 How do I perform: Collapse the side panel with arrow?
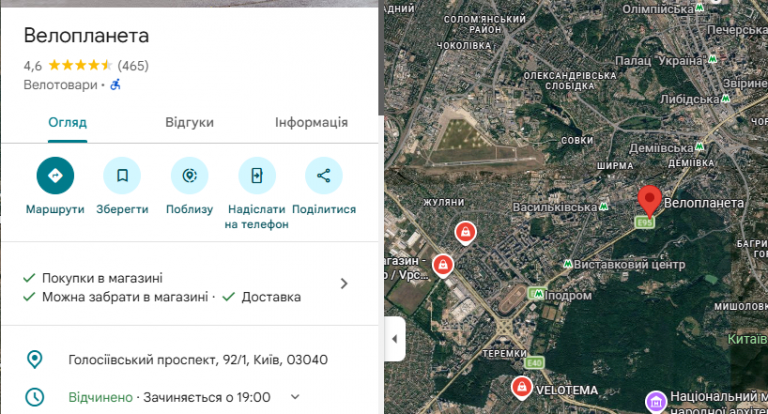click(x=395, y=339)
